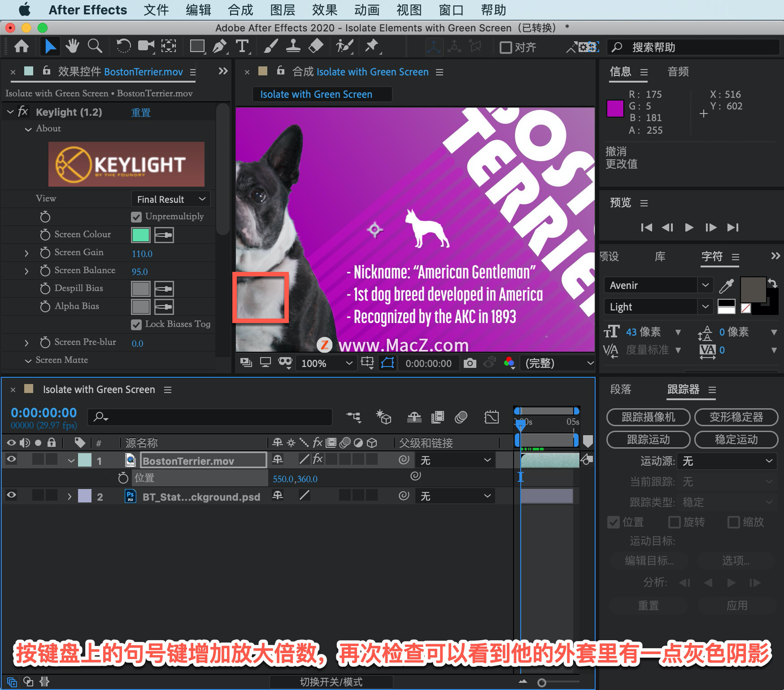Enable the 对齐 snapping checkbox
Viewport: 784px width, 690px height.
click(x=505, y=48)
